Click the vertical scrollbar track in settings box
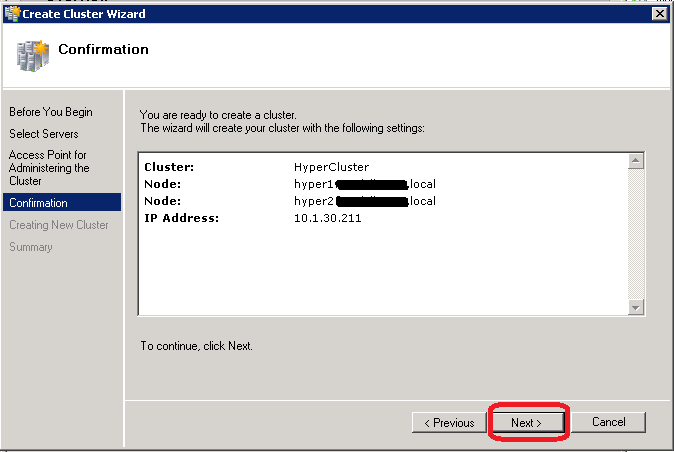The image size is (674, 452). (636, 234)
